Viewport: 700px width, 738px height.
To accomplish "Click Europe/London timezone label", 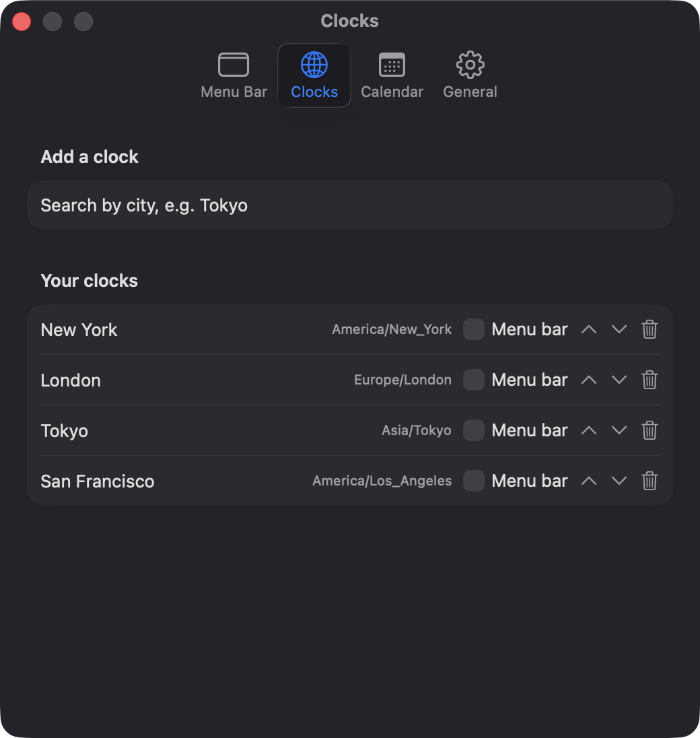I will point(403,380).
